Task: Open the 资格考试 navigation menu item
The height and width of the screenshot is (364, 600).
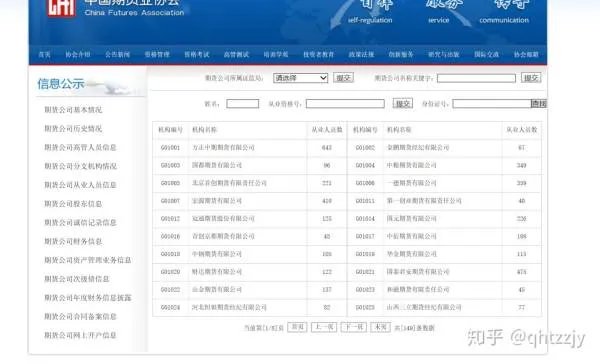Action: click(x=197, y=55)
